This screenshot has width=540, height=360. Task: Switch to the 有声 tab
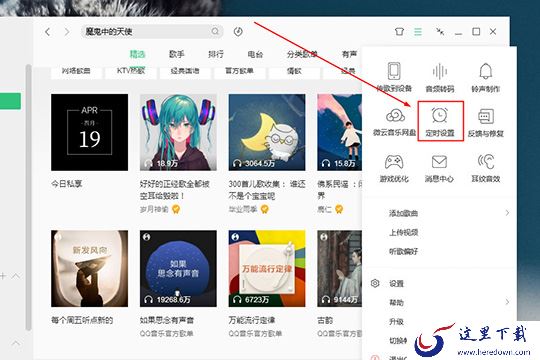(x=349, y=54)
